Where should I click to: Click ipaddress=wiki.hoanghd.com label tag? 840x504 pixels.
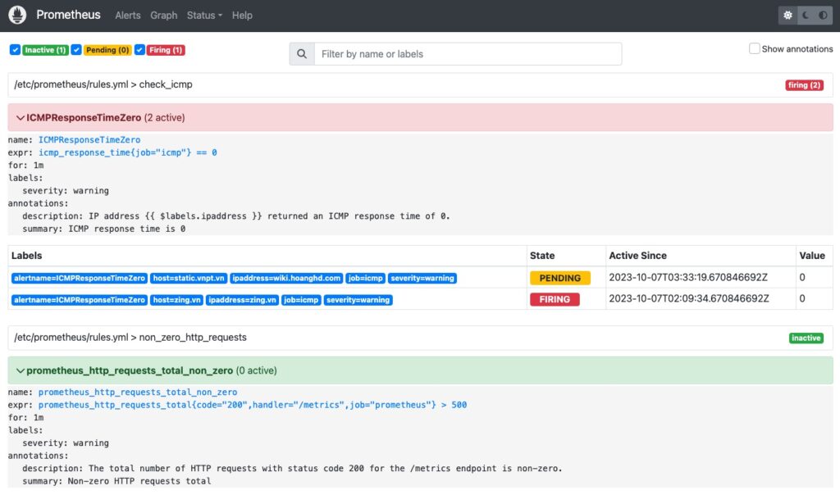coord(286,278)
